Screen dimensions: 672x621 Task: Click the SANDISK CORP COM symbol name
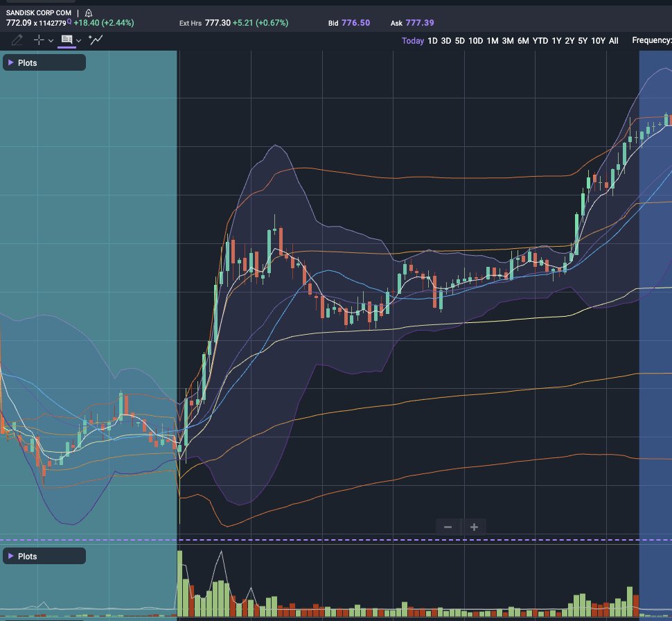pyautogui.click(x=39, y=13)
